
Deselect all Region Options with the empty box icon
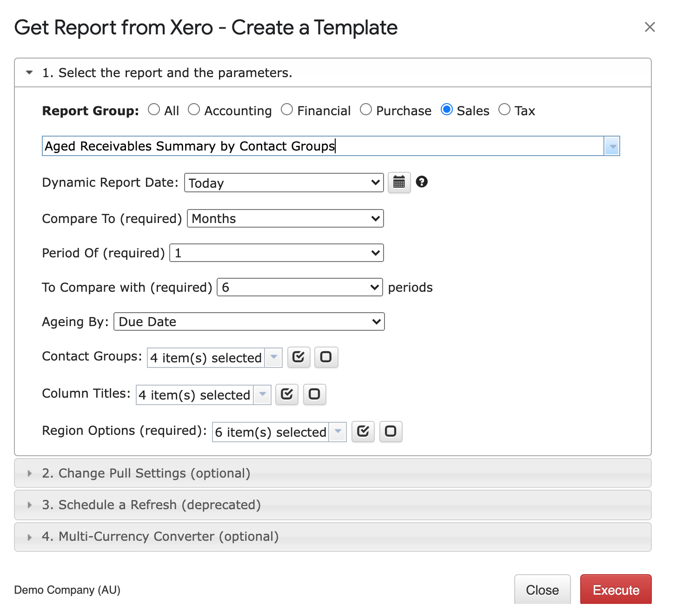tap(391, 431)
